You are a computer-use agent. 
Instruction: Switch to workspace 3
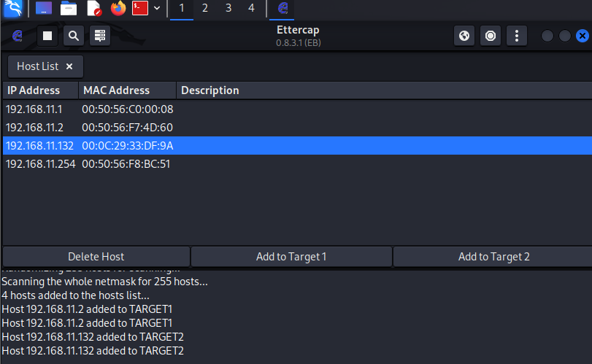tap(228, 8)
